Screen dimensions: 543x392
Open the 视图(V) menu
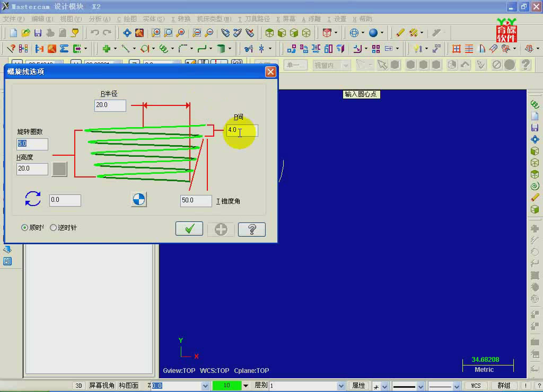71,19
